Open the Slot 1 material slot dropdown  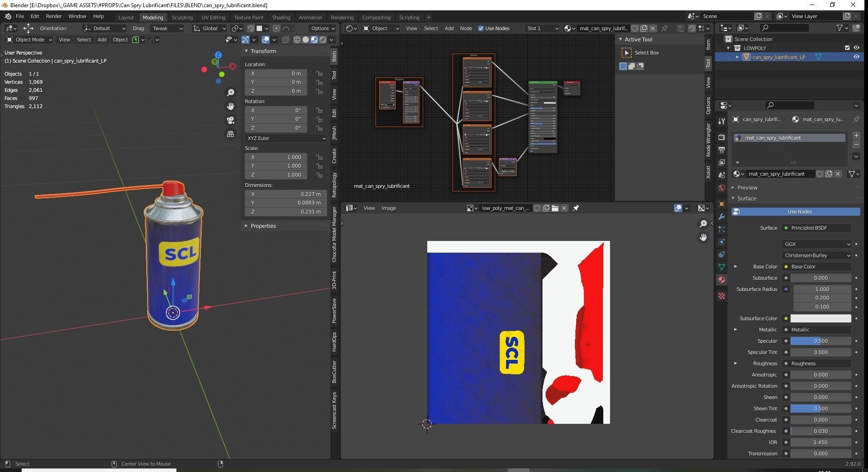[x=542, y=28]
